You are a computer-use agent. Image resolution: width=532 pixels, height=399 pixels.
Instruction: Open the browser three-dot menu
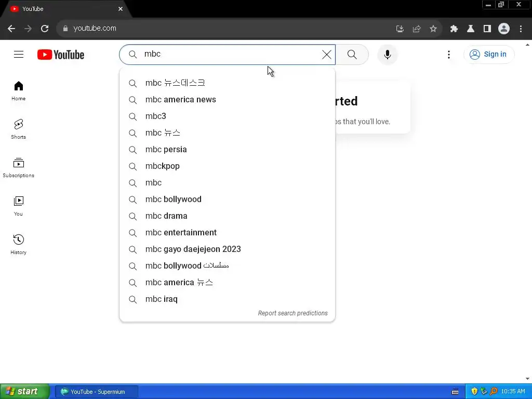point(521,29)
